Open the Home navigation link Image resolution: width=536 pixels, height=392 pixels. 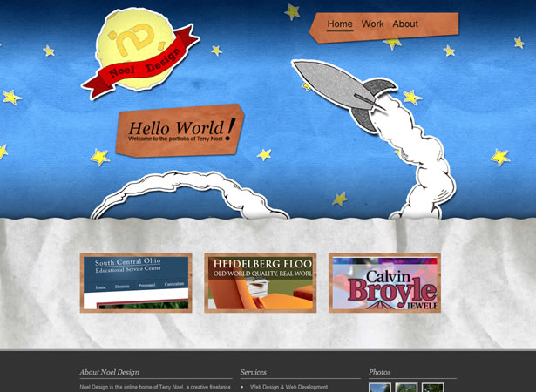click(x=340, y=24)
